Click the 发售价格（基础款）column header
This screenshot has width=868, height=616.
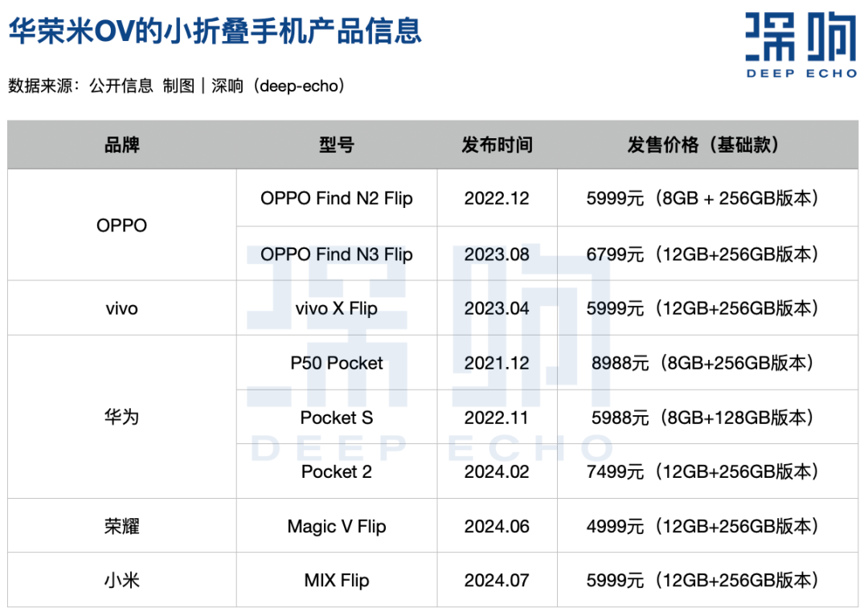(x=702, y=145)
